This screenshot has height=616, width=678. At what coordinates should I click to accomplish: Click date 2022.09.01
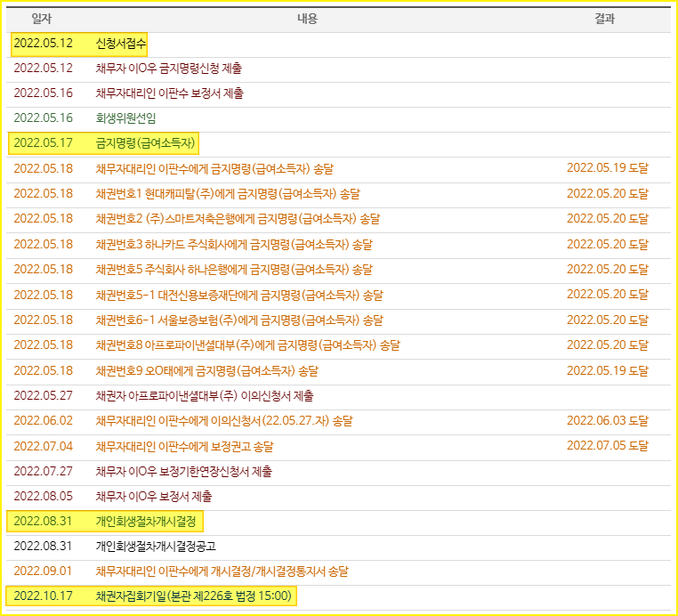tap(44, 571)
